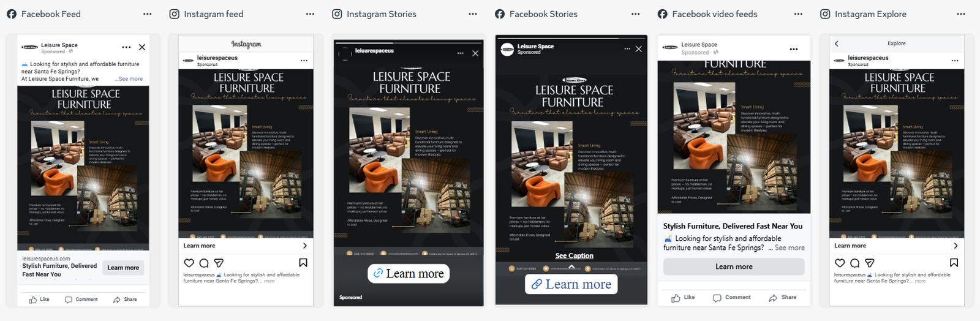
Task: Click back chevron in Instagram Explore preview
Action: pos(837,43)
